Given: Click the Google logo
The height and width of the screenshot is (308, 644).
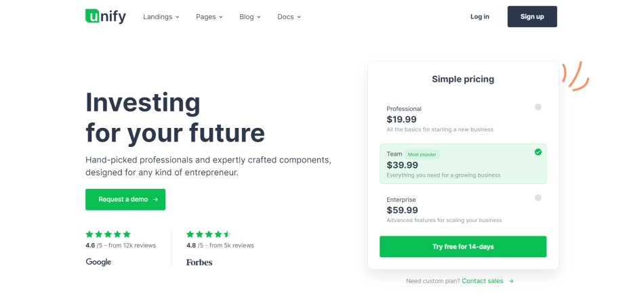Looking at the screenshot, I should (98, 262).
